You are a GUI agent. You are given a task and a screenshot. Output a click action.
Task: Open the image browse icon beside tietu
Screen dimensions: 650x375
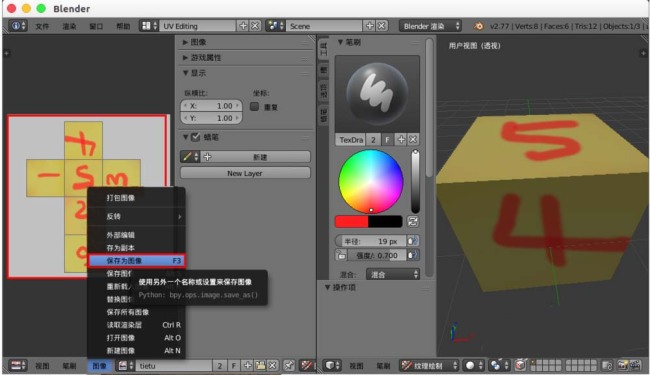(x=125, y=365)
